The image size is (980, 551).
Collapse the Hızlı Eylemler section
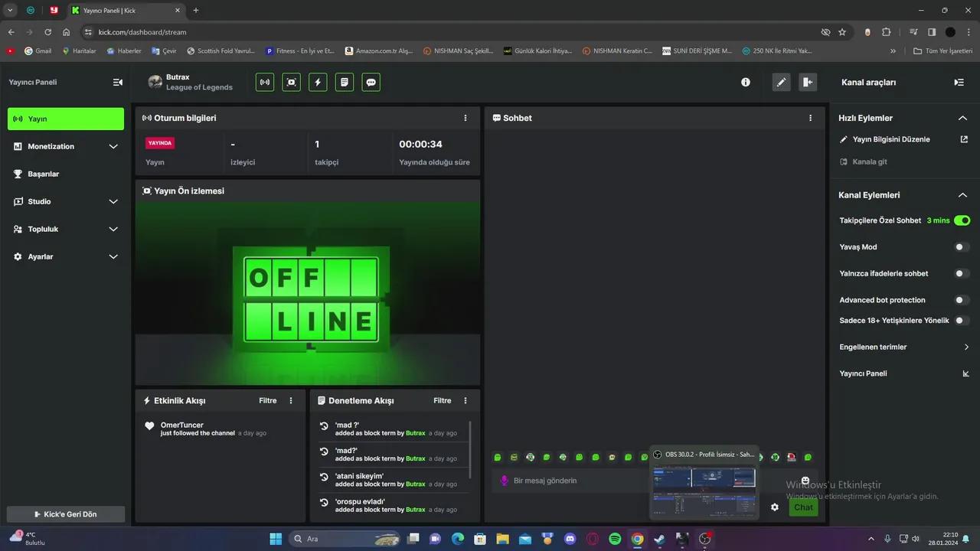tap(963, 118)
